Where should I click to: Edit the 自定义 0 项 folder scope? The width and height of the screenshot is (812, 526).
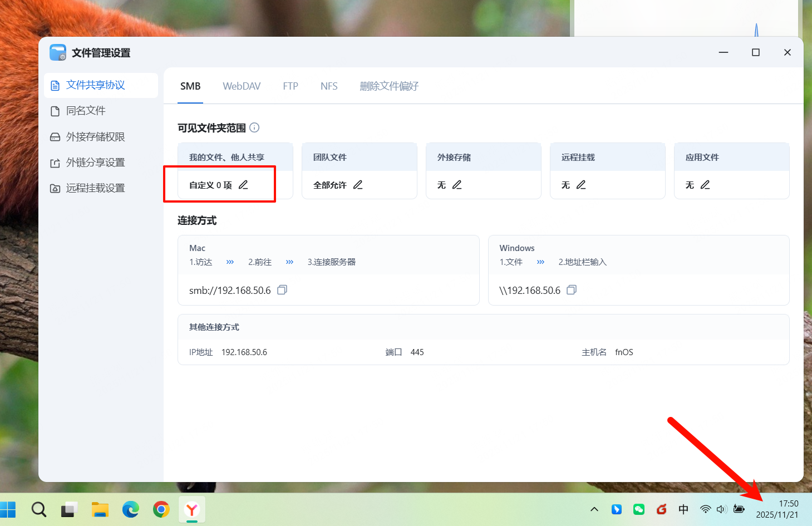[x=243, y=185]
